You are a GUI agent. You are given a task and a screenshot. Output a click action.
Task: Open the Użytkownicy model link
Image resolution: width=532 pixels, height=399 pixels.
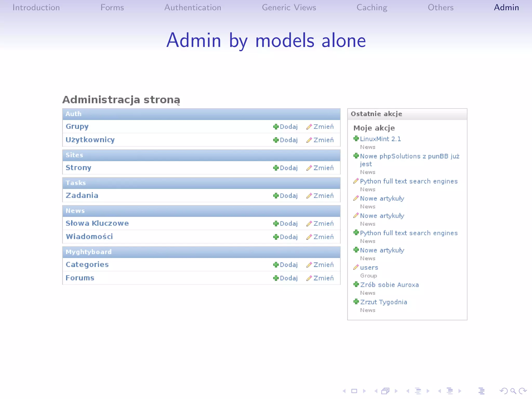coord(90,140)
